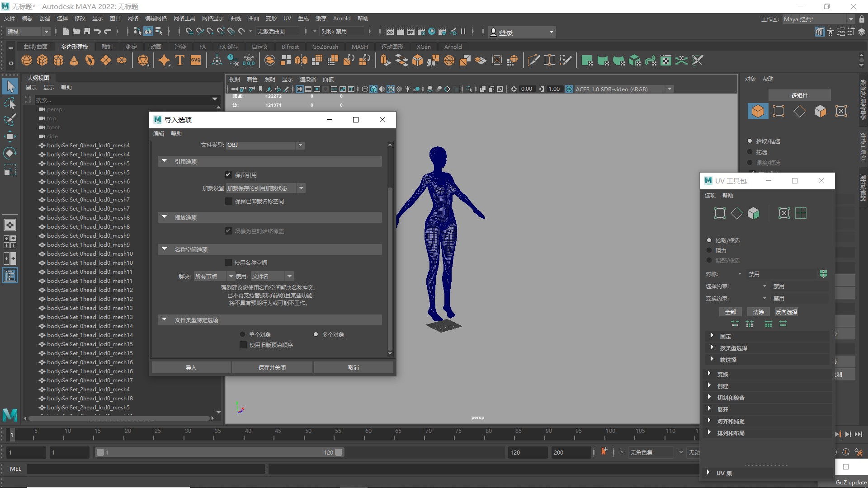Click the polygon cube shelf icon
Viewport: 868px width, 488px height.
click(42, 60)
